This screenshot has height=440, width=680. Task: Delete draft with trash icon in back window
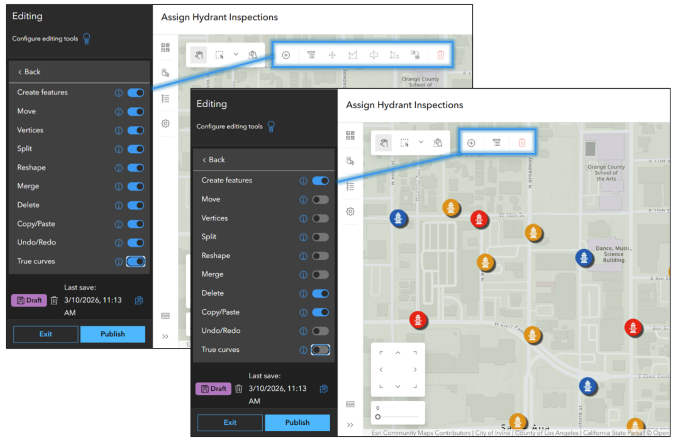coord(54,300)
